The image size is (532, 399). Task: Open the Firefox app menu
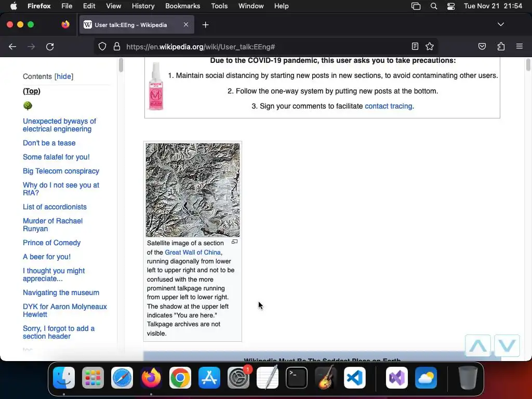[x=39, y=6]
